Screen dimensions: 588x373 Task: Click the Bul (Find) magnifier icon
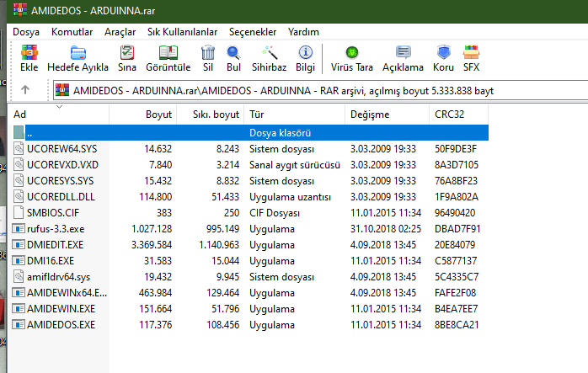click(x=233, y=52)
